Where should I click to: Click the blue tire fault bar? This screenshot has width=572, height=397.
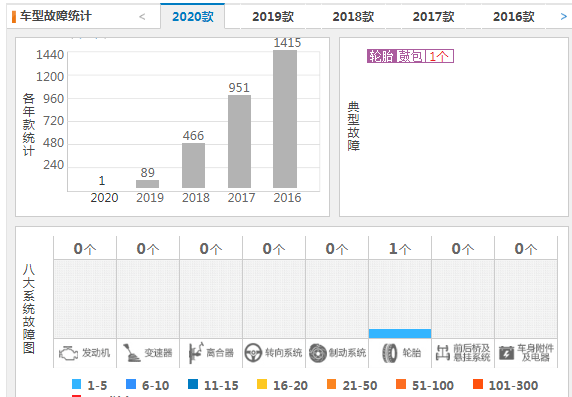point(400,333)
